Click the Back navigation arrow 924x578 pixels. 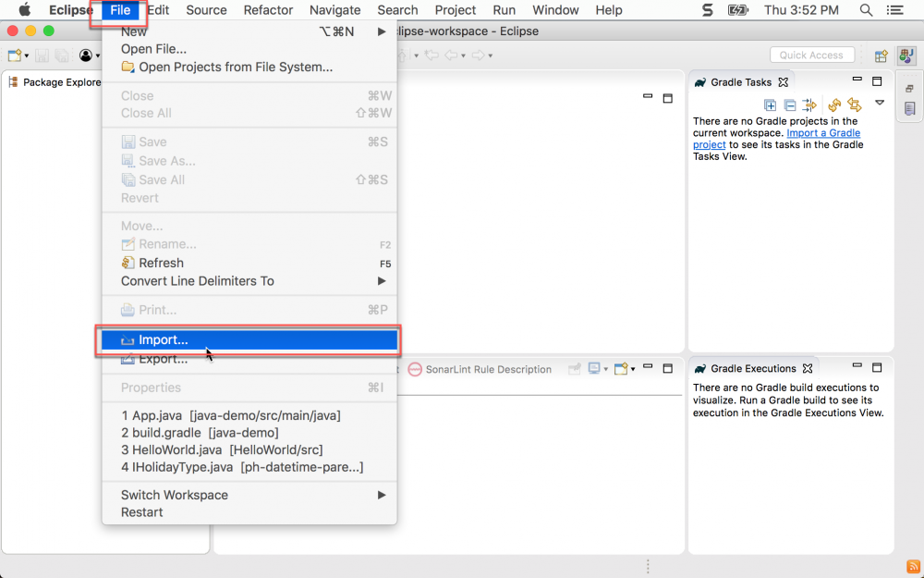pyautogui.click(x=451, y=55)
